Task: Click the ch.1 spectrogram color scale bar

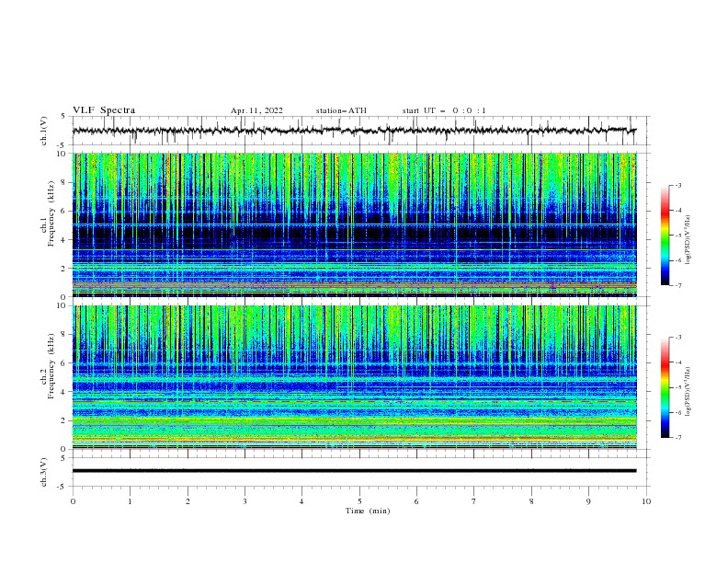Action: point(665,236)
